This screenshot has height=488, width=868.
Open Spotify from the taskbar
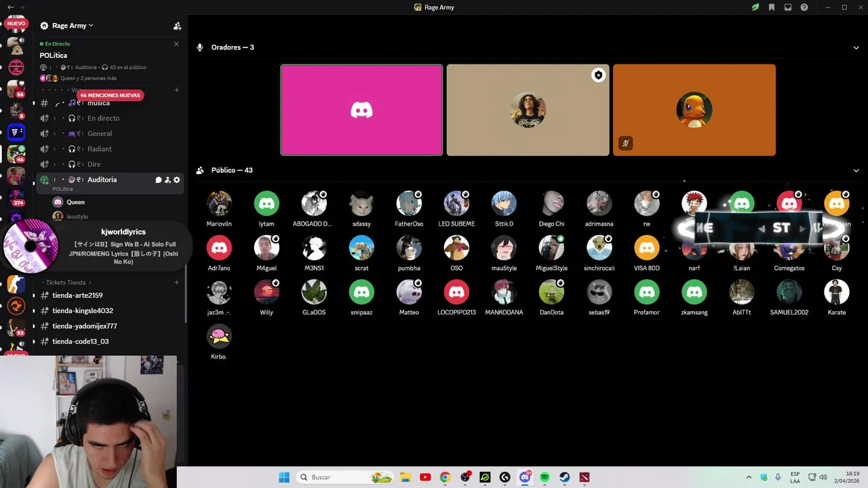(x=545, y=477)
